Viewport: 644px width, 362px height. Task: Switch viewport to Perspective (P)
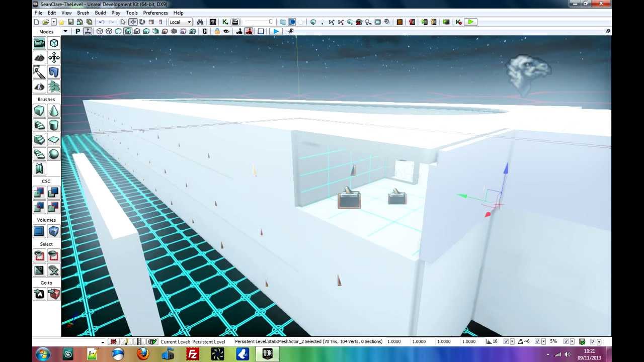(x=77, y=32)
